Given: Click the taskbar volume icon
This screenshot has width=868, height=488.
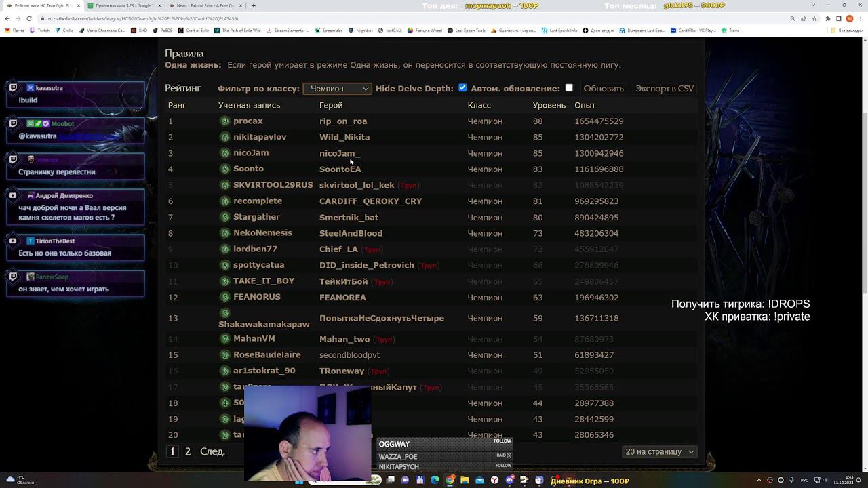Looking at the screenshot, I should click(x=825, y=480).
